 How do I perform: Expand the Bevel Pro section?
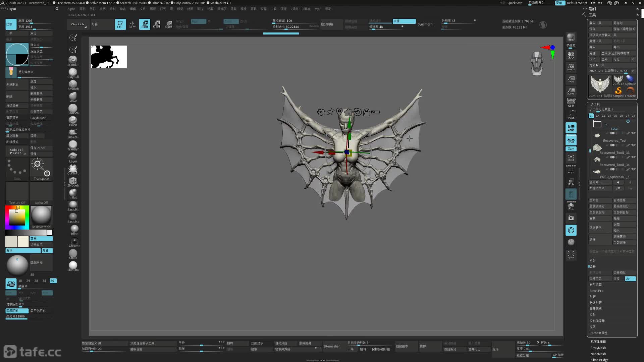tap(596, 291)
